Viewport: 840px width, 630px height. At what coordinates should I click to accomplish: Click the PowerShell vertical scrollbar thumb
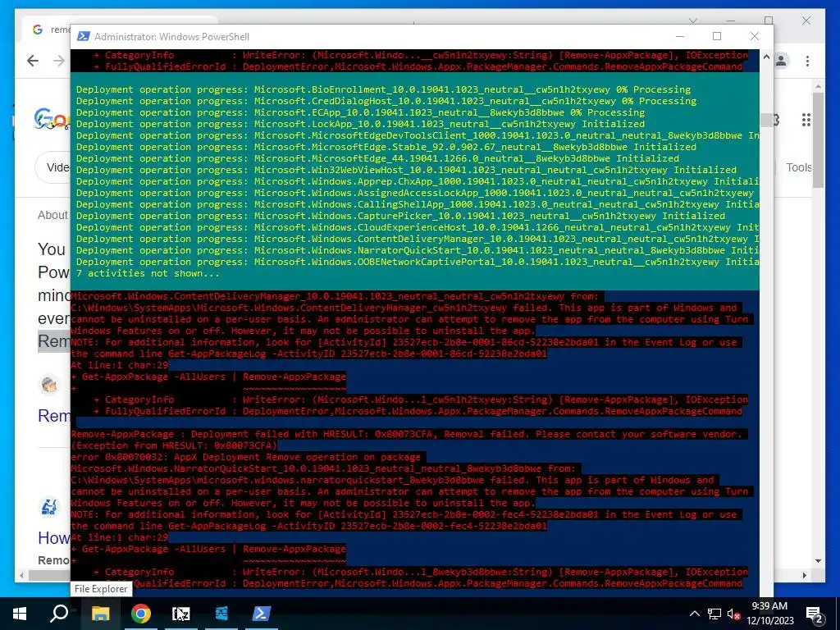766,120
